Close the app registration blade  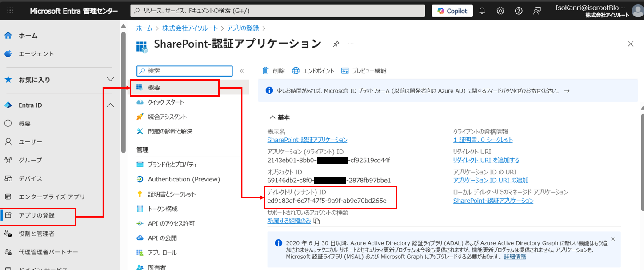(x=630, y=44)
